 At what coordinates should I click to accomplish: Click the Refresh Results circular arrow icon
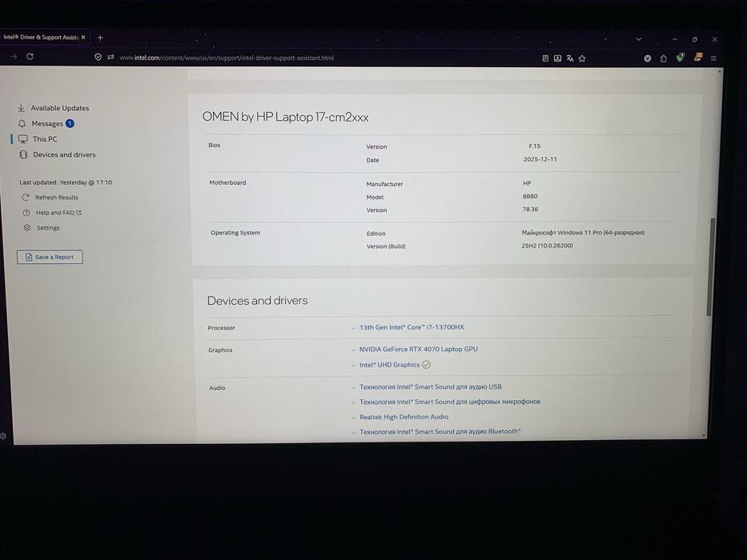(x=26, y=197)
